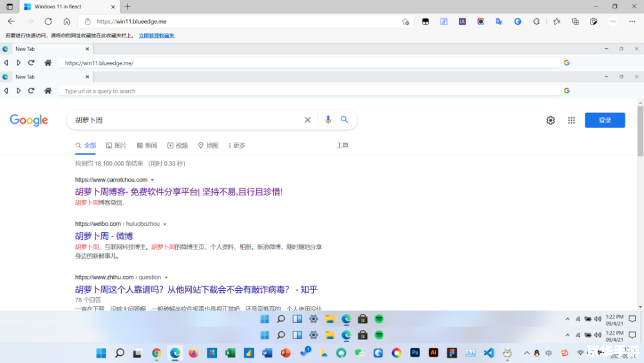This screenshot has width=644, height=363.
Task: Open Edge settings and more menu
Action: 632,21
